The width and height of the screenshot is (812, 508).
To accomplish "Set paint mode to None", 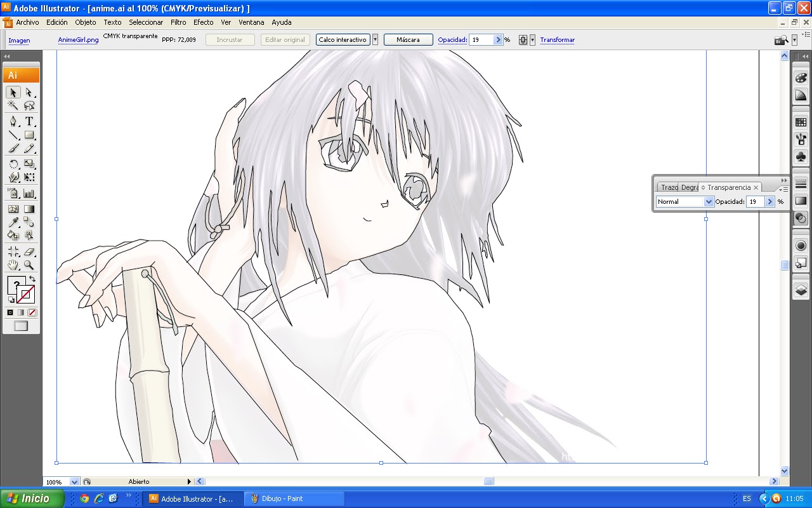I will [x=32, y=312].
